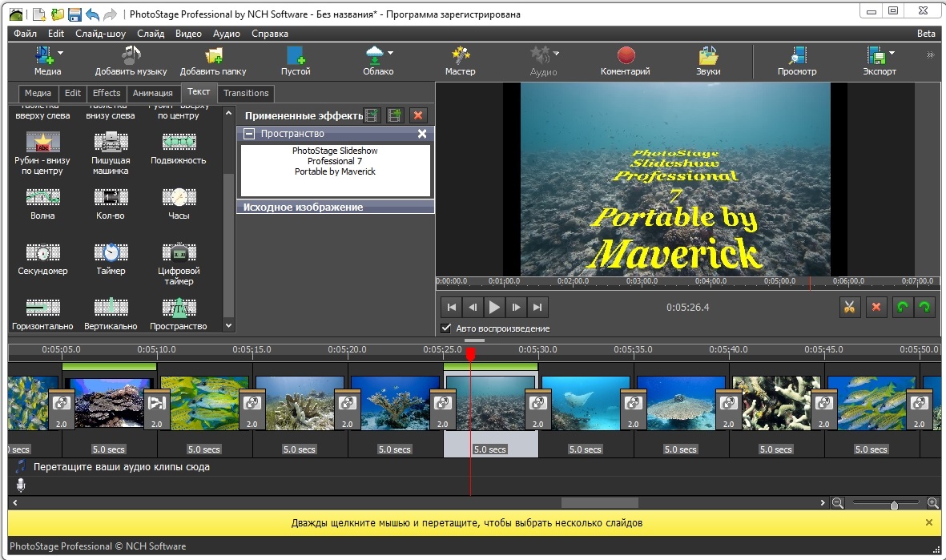This screenshot has height=560, width=946.
Task: Select Рубин - внизу по центру effect
Action: point(42,154)
